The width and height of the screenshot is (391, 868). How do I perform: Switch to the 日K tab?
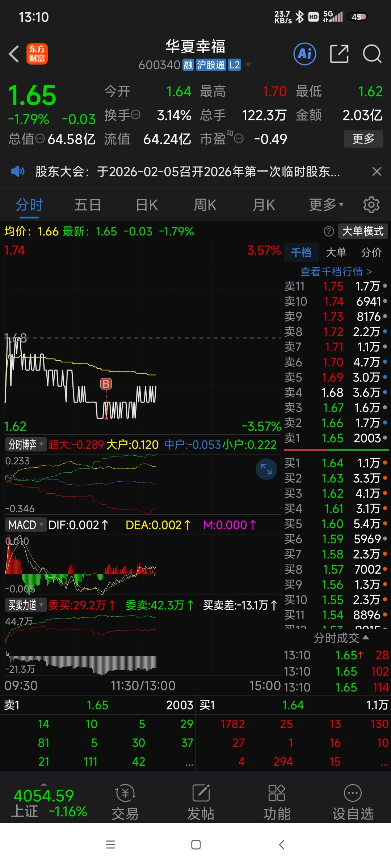pyautogui.click(x=147, y=205)
